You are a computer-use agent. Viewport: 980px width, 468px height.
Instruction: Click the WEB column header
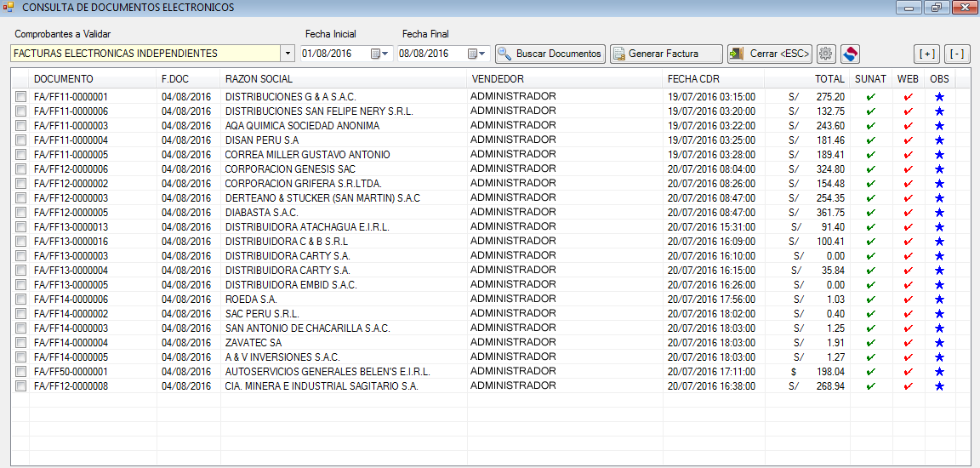(x=909, y=79)
